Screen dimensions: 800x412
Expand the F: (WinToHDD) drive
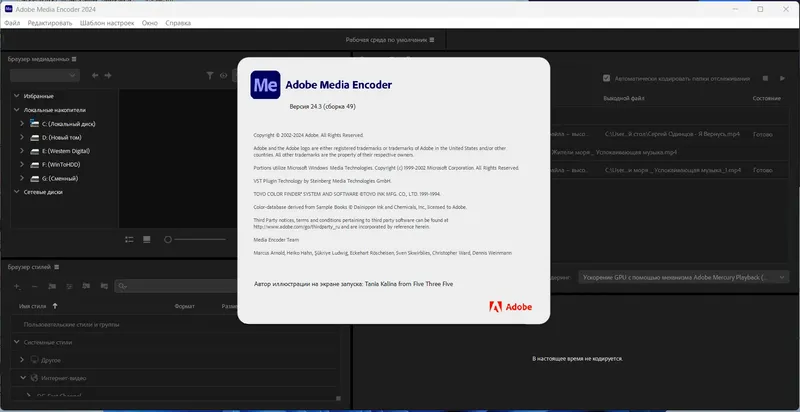[22, 165]
